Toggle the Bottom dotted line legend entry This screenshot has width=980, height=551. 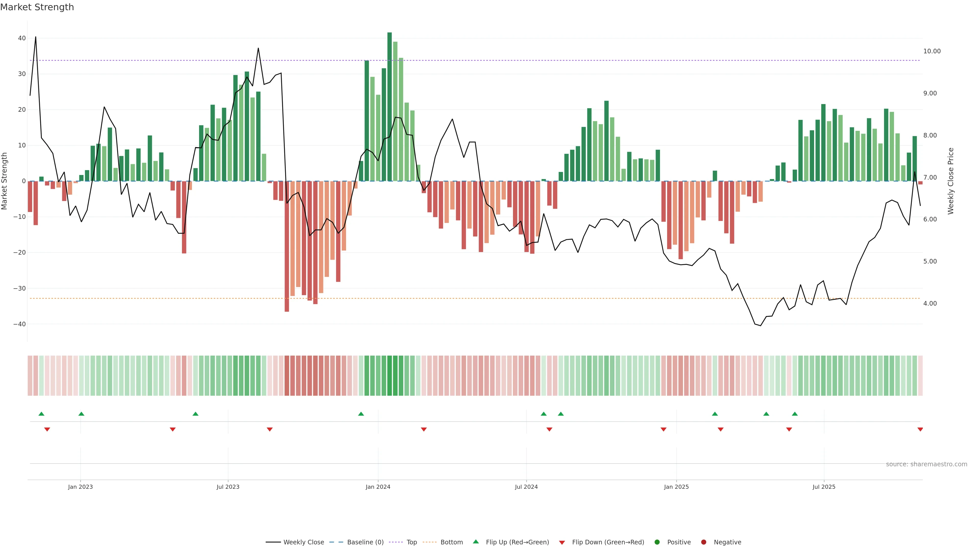click(x=451, y=542)
